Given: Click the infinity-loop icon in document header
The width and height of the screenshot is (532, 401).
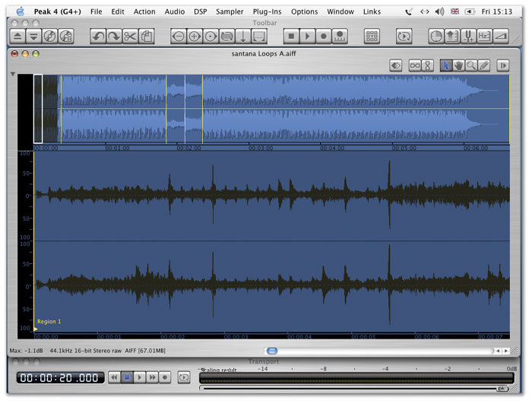Looking at the screenshot, I should [415, 65].
